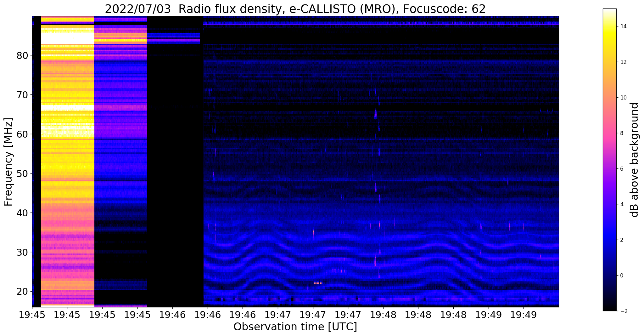
Task: Click the 8 tick label on the colorbar
Action: click(621, 133)
